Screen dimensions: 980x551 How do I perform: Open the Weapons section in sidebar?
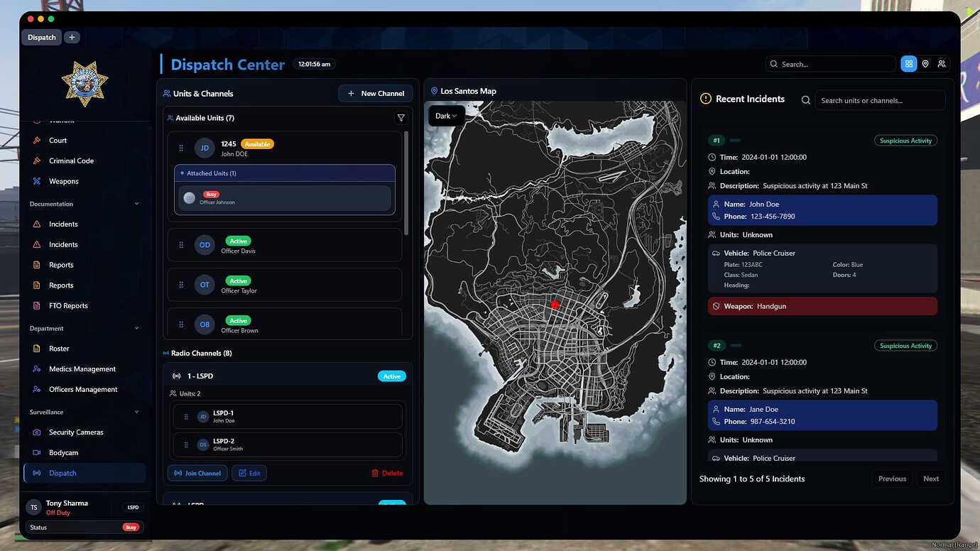click(63, 181)
